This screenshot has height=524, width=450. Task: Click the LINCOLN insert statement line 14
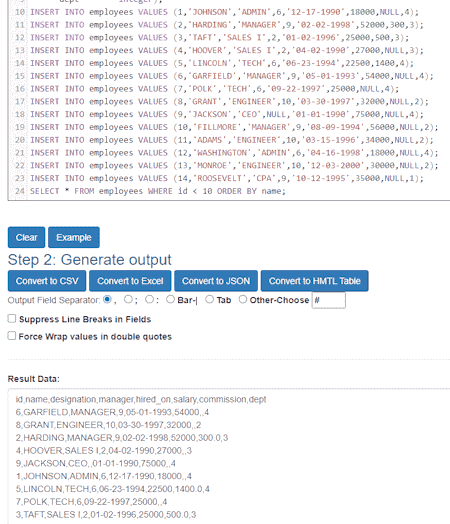pyautogui.click(x=222, y=63)
